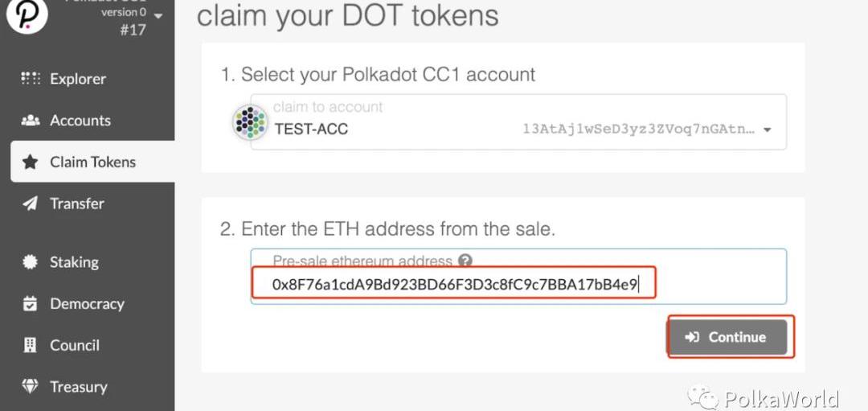Click the Accounts people icon
Viewport: 868px width, 411px height.
(31, 120)
